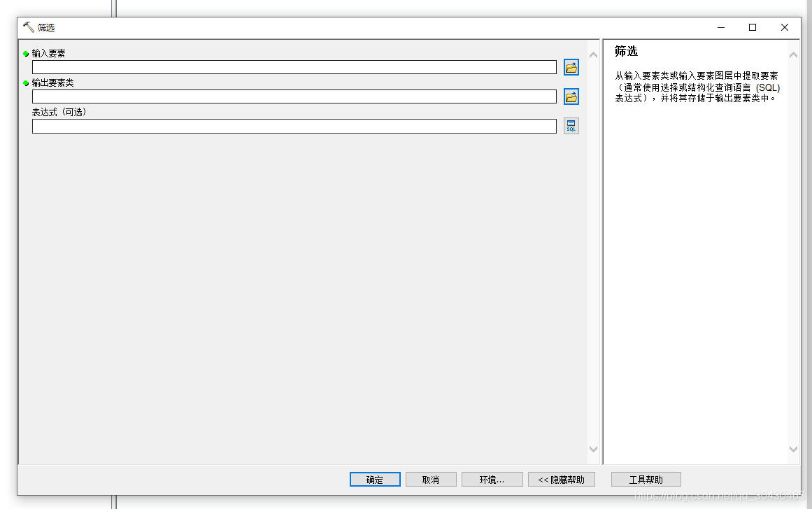Open 工具帮助 documentation
The height and width of the screenshot is (509, 812).
pyautogui.click(x=646, y=479)
